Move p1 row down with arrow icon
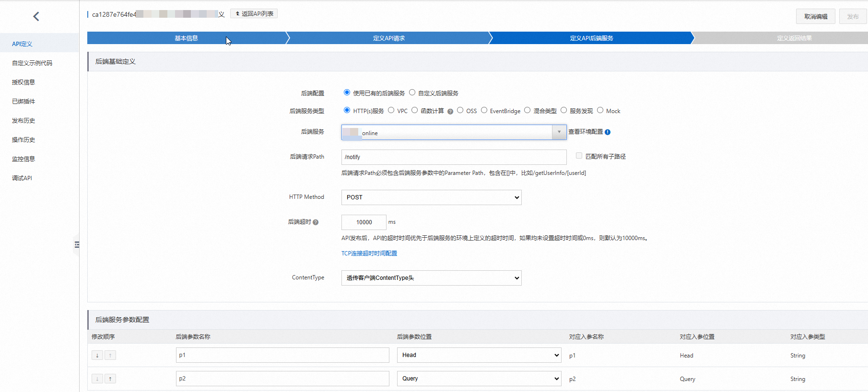 [x=97, y=355]
